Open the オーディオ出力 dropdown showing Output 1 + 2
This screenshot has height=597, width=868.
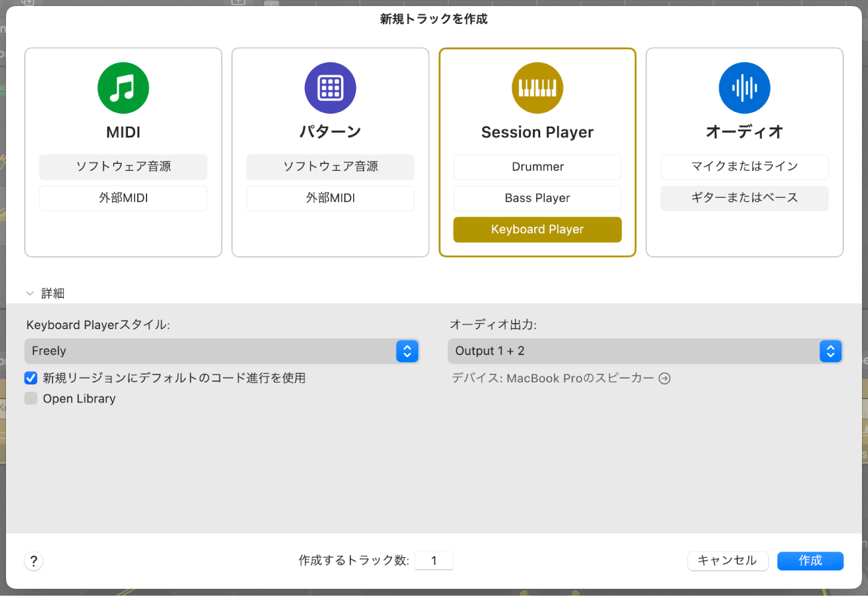[830, 351]
